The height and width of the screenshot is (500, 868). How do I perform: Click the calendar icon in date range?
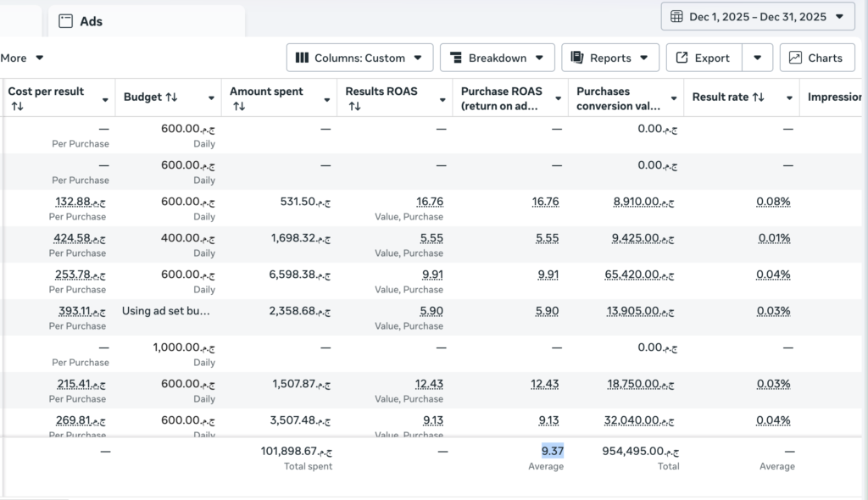pyautogui.click(x=676, y=17)
